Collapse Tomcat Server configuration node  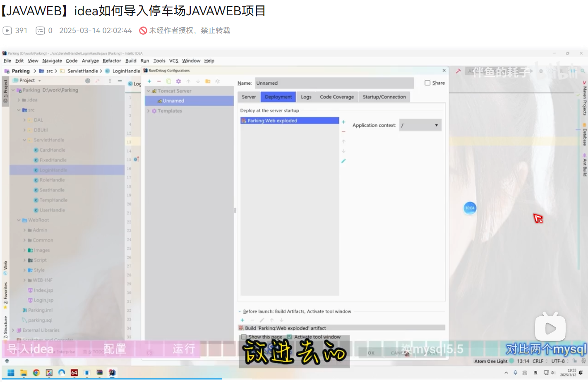(149, 91)
